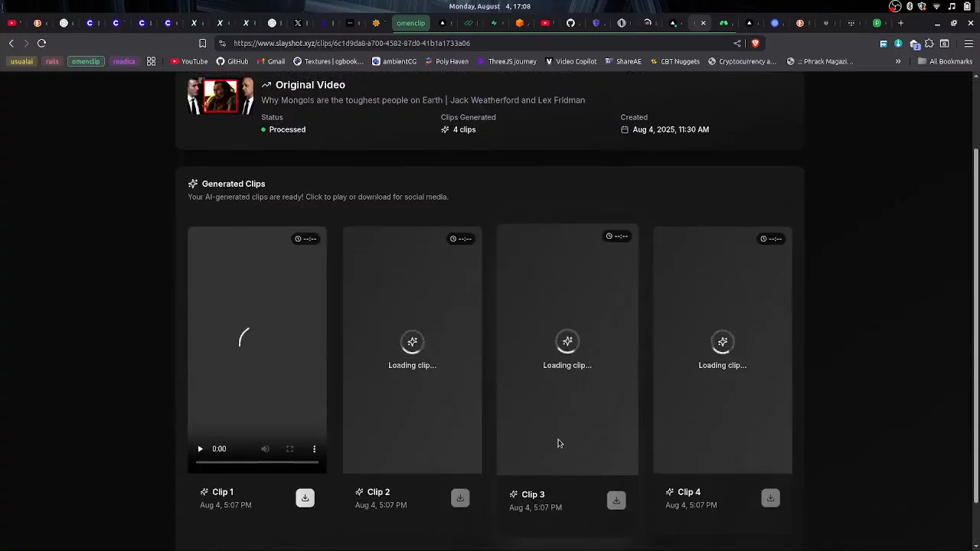Click the page vertical scrollbar

[975, 325]
